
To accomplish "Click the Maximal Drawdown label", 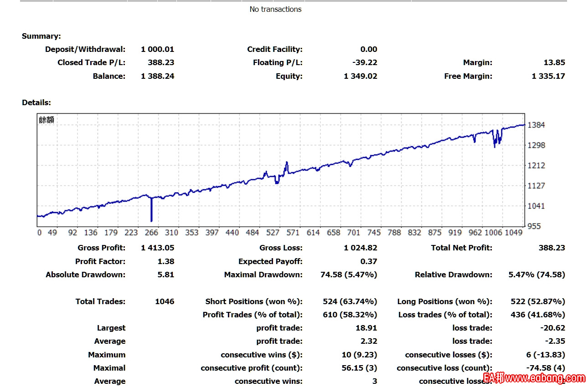I will click(263, 275).
